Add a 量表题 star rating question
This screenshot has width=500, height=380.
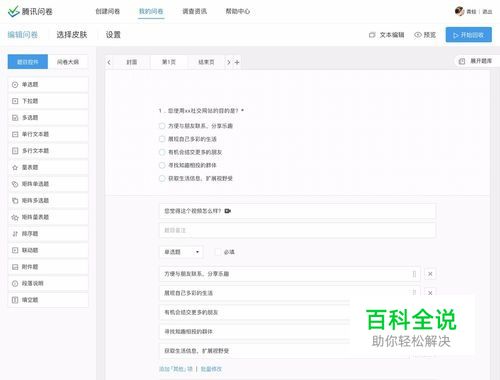[x=48, y=167]
